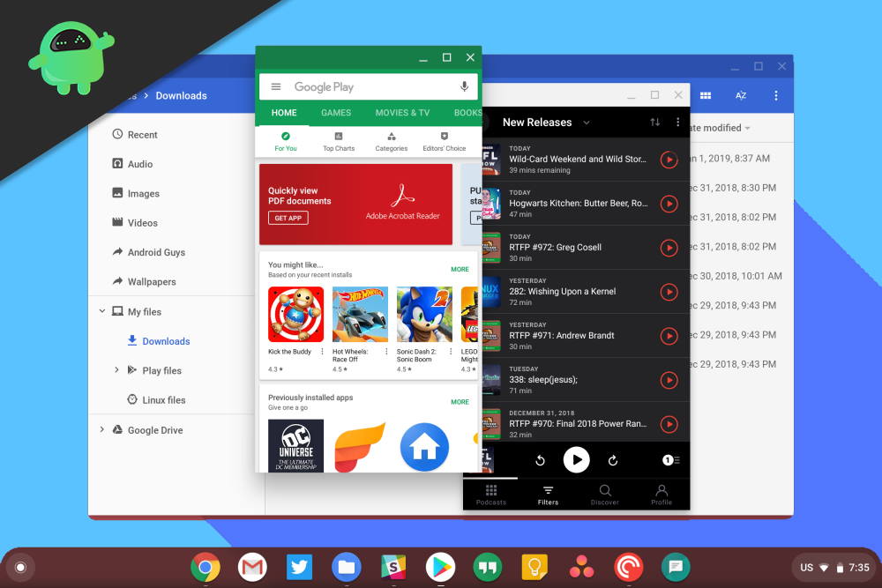
Task: Open Wallpapers shortcut in Files sidebar
Action: click(144, 281)
